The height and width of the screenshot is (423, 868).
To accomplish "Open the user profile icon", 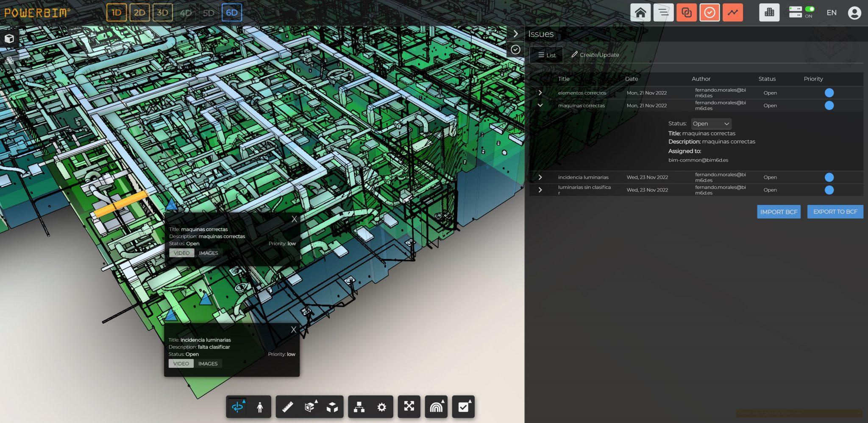I will click(855, 12).
